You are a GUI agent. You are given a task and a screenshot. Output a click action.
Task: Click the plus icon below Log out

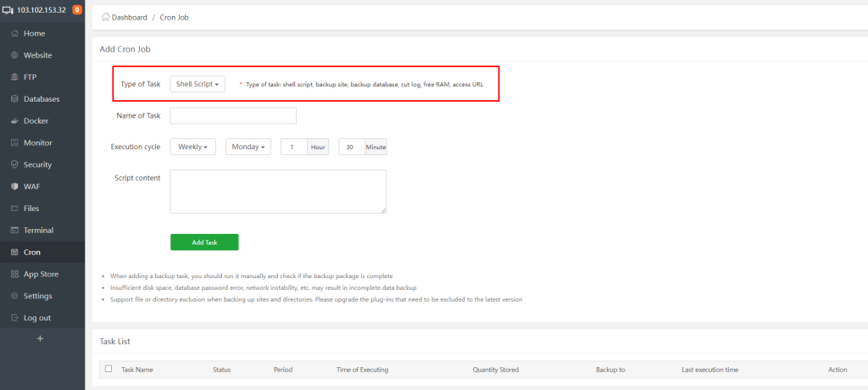click(40, 338)
